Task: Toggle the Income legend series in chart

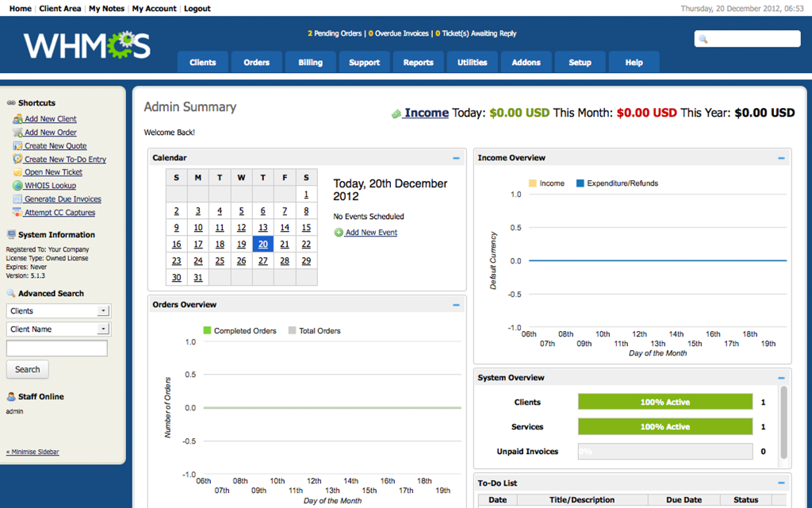Action: [533, 183]
